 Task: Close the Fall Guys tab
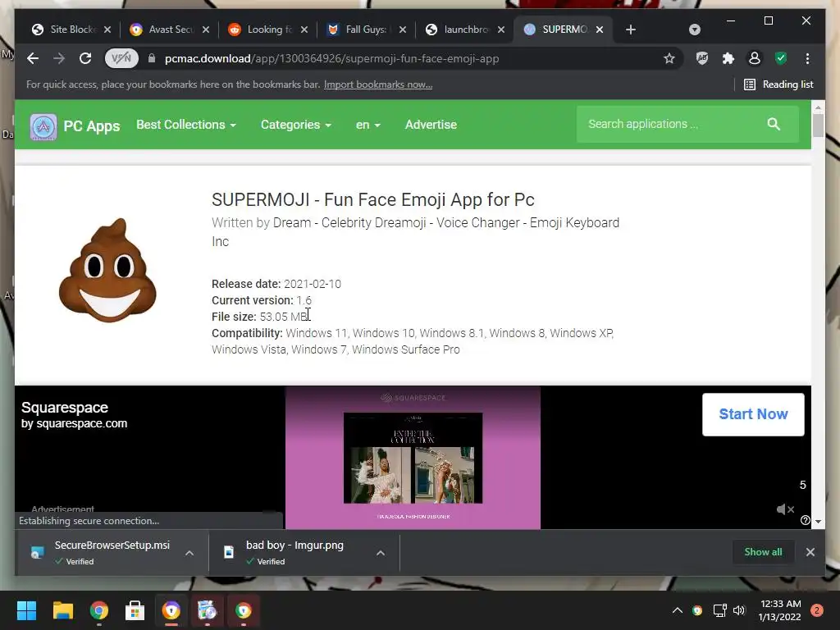[403, 30]
